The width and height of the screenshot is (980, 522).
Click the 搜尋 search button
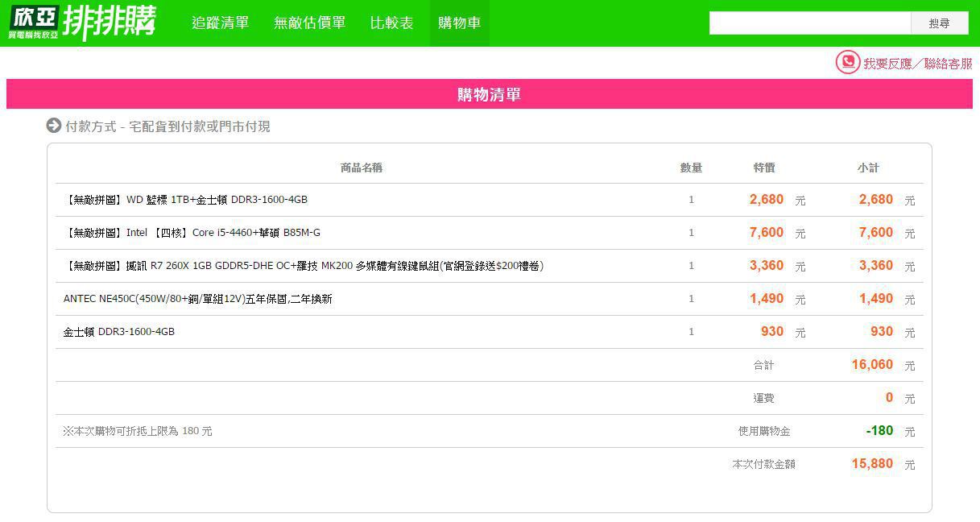940,23
